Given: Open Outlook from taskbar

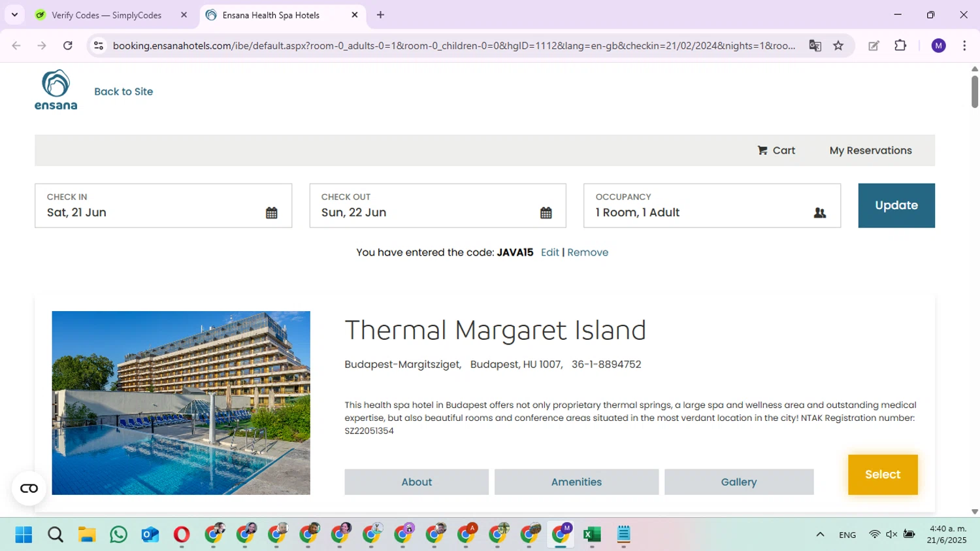Looking at the screenshot, I should click(x=150, y=535).
